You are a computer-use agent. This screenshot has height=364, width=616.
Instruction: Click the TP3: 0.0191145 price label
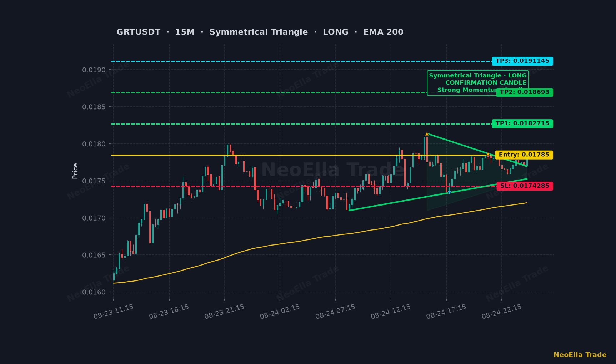(522, 61)
